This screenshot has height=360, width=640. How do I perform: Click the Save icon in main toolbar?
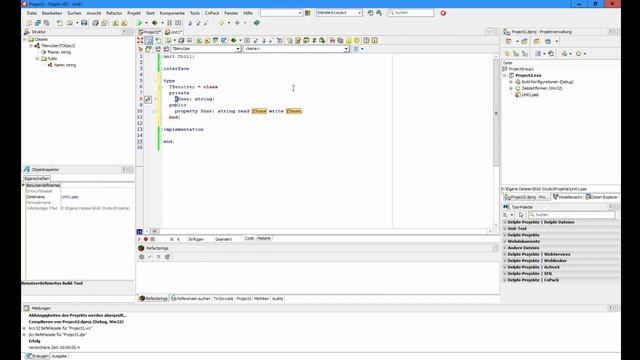[x=84, y=23]
